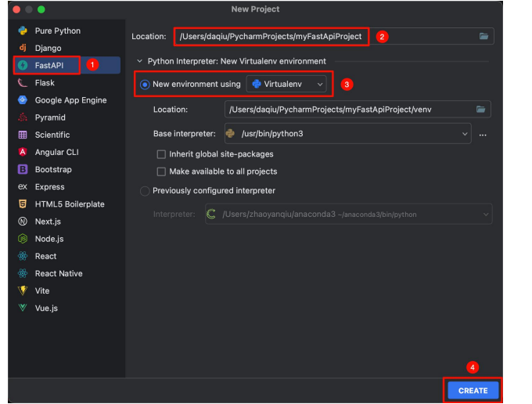This screenshot has width=532, height=404.
Task: Select Pure Python project type
Action: pos(58,31)
